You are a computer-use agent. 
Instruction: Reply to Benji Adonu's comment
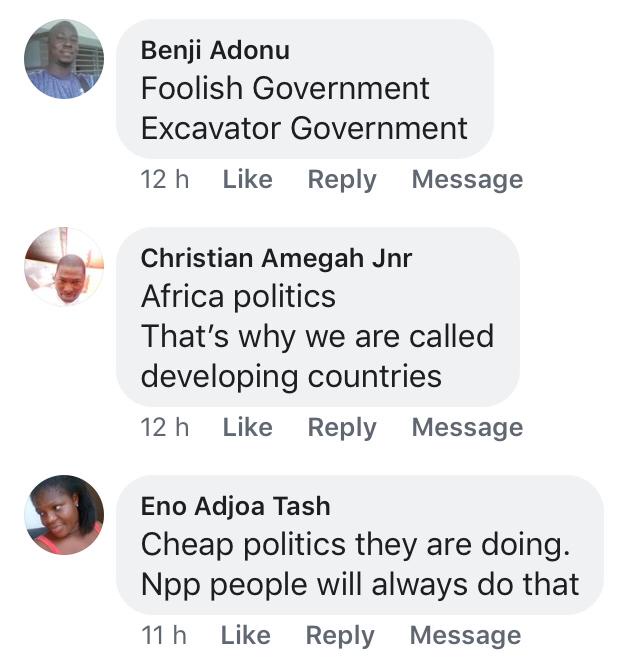pyautogui.click(x=342, y=180)
